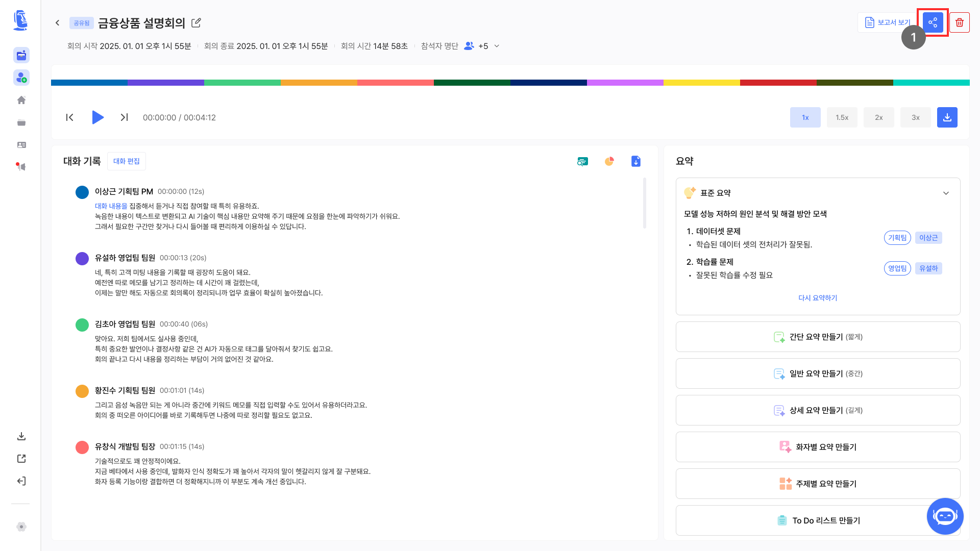Open the chatbot assistant bubble
This screenshot has width=980, height=551.
pos(945,516)
